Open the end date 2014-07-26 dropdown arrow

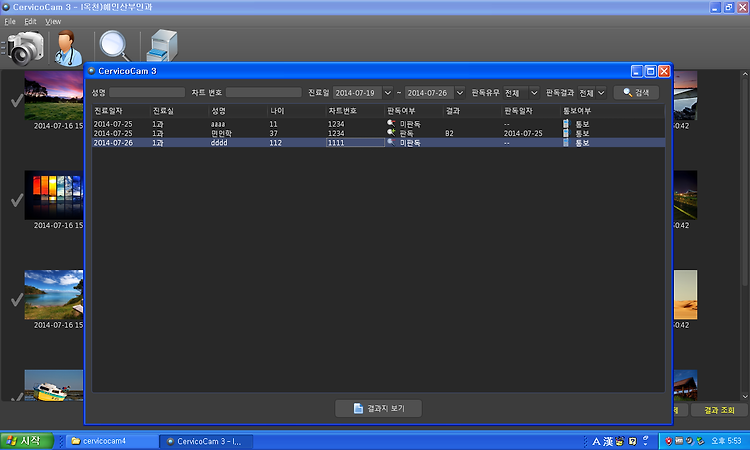point(460,93)
